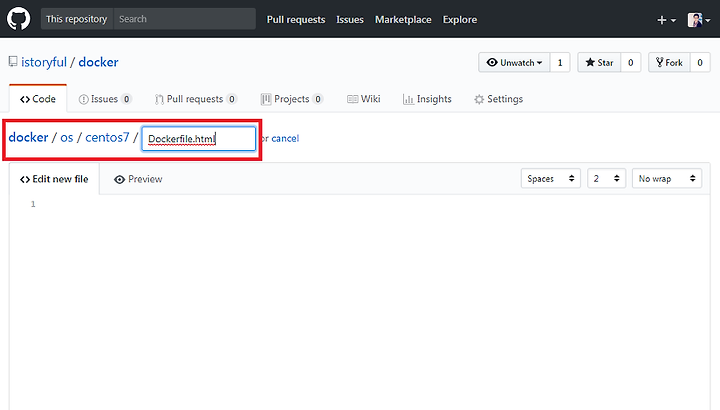Click the board icon of Projects tab
The width and height of the screenshot is (720, 410).
265,99
